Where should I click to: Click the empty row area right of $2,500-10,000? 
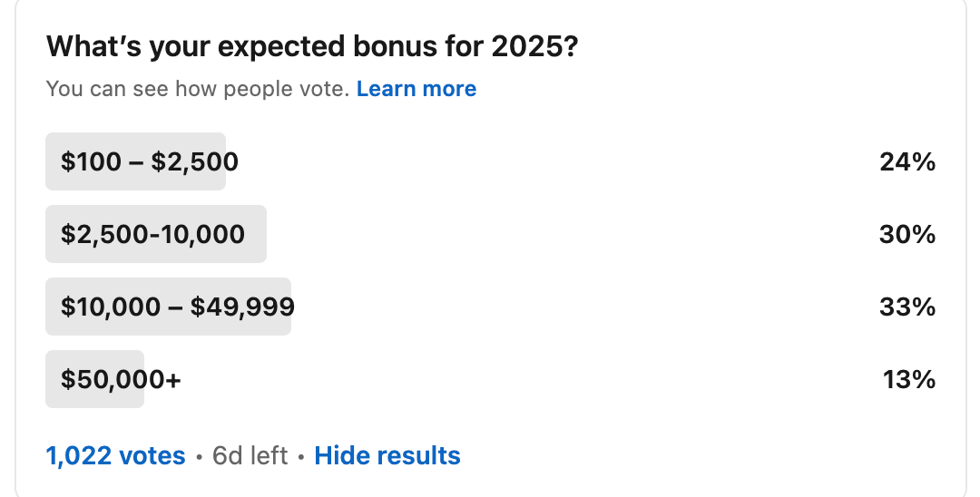pyautogui.click(x=573, y=234)
